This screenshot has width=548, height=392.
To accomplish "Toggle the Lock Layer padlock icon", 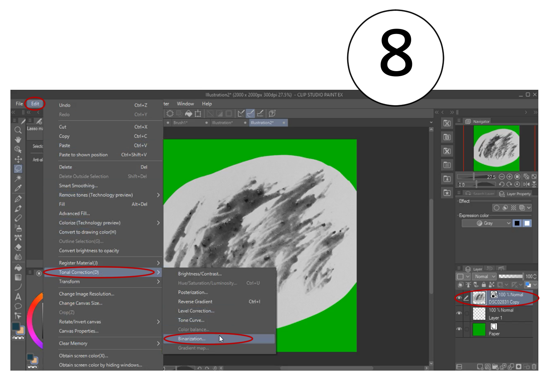I will point(483,285).
